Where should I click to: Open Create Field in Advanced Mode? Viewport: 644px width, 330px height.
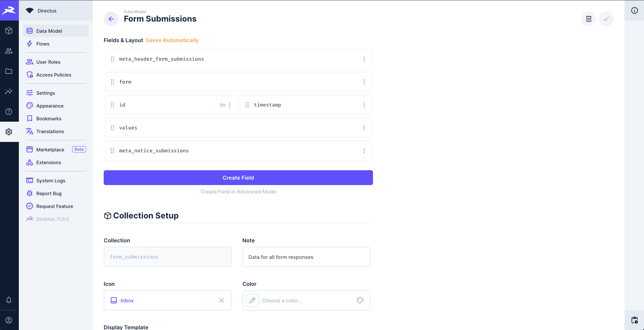pos(238,191)
